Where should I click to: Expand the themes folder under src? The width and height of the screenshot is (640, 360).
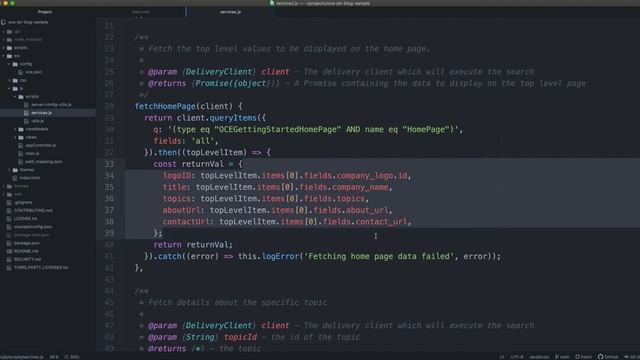[x=9, y=170]
